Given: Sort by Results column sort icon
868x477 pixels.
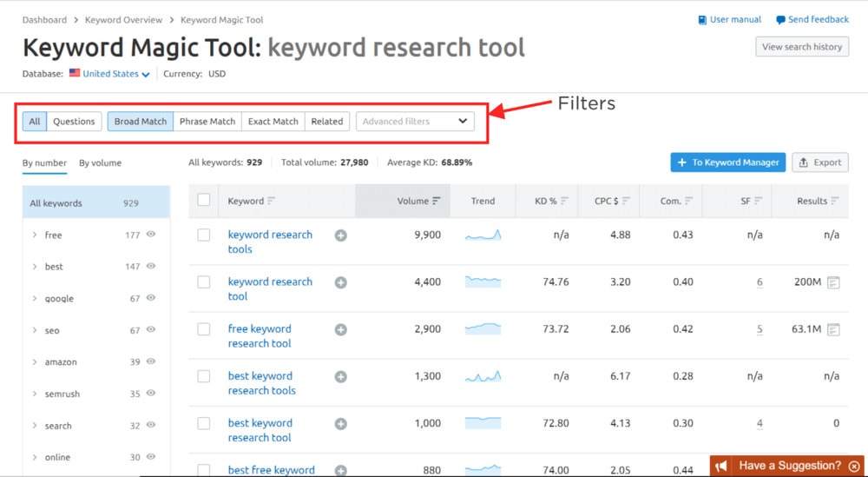Looking at the screenshot, I should point(835,201).
